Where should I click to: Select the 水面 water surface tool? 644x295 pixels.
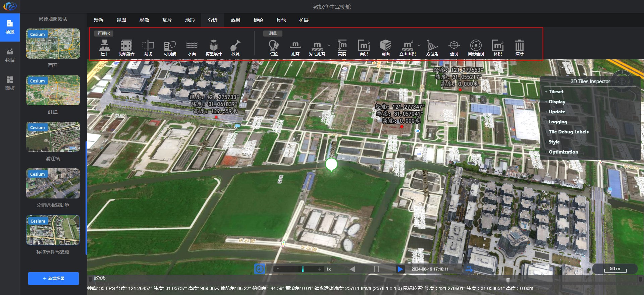[192, 48]
